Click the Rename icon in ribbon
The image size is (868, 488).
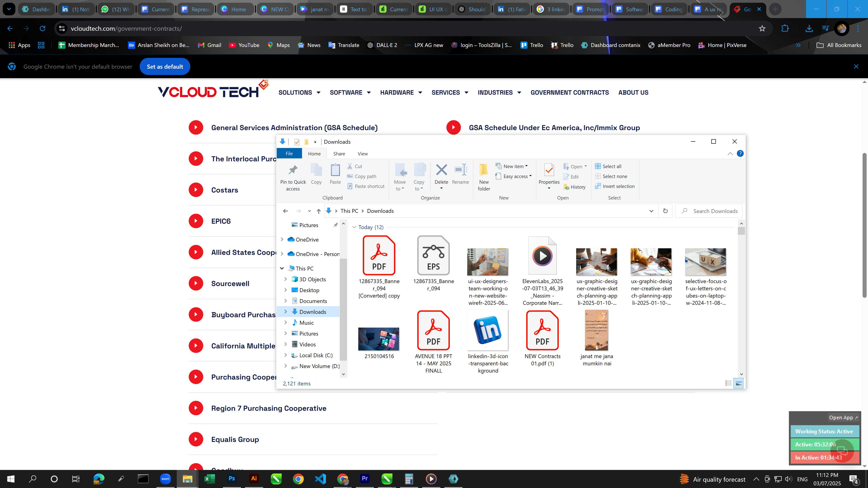(460, 170)
